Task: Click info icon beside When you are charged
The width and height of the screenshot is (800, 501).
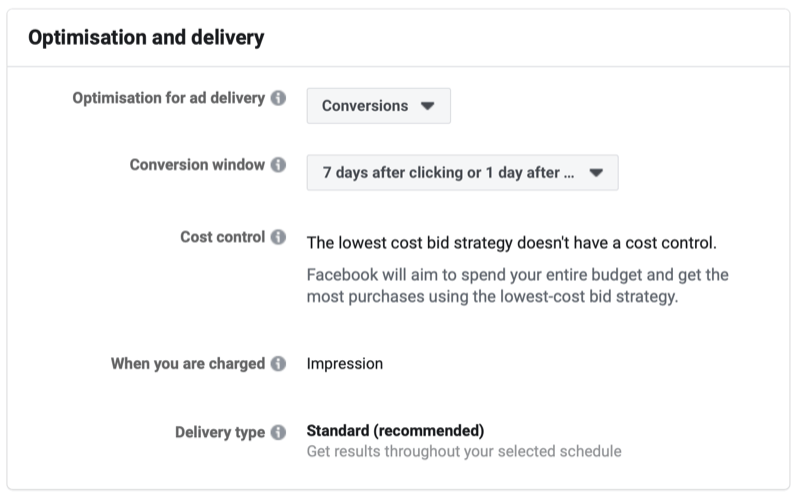Action: point(278,364)
